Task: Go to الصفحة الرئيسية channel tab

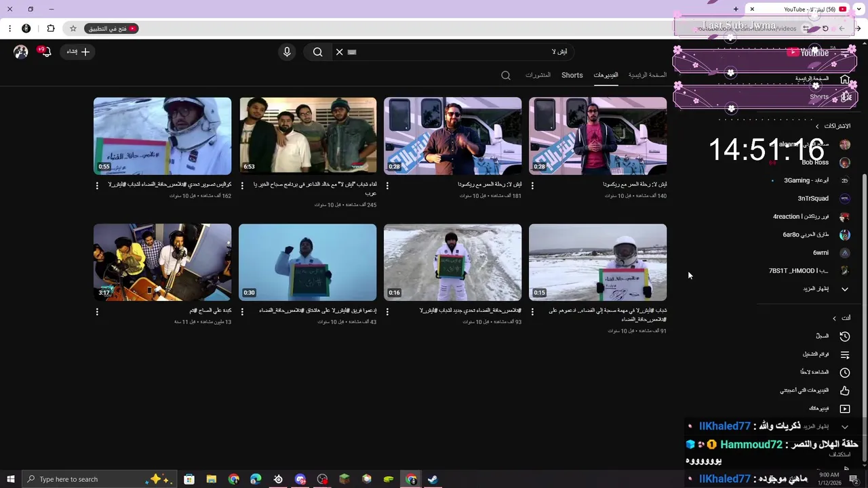Action: click(x=648, y=75)
